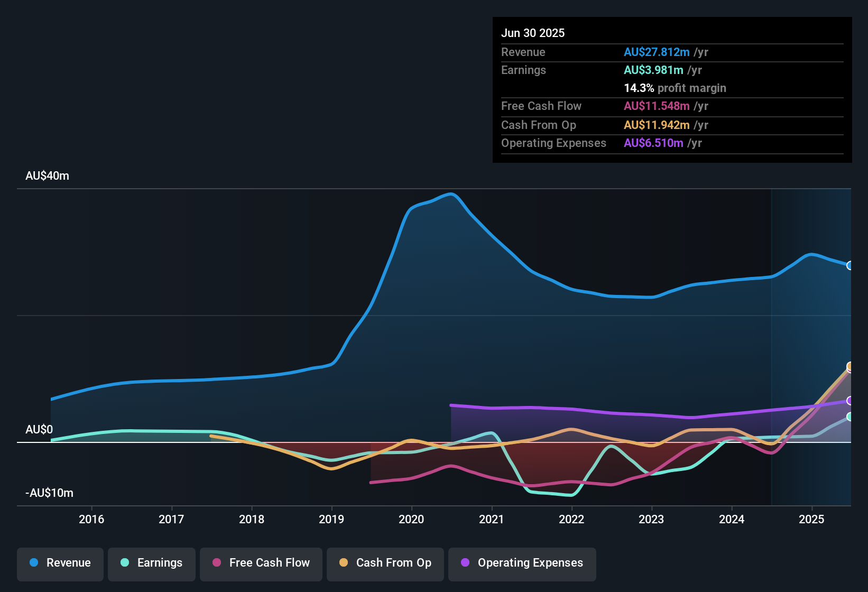The image size is (868, 592).
Task: Click the AU$27.812m revenue value
Action: [657, 52]
